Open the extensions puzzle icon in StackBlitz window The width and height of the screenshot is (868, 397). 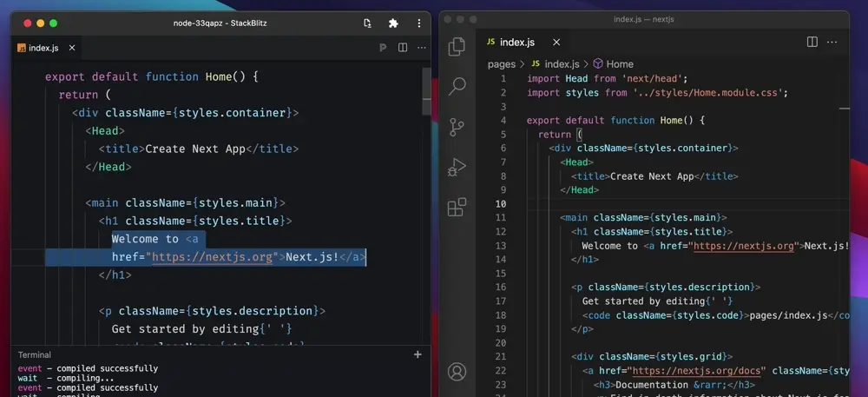(x=393, y=23)
